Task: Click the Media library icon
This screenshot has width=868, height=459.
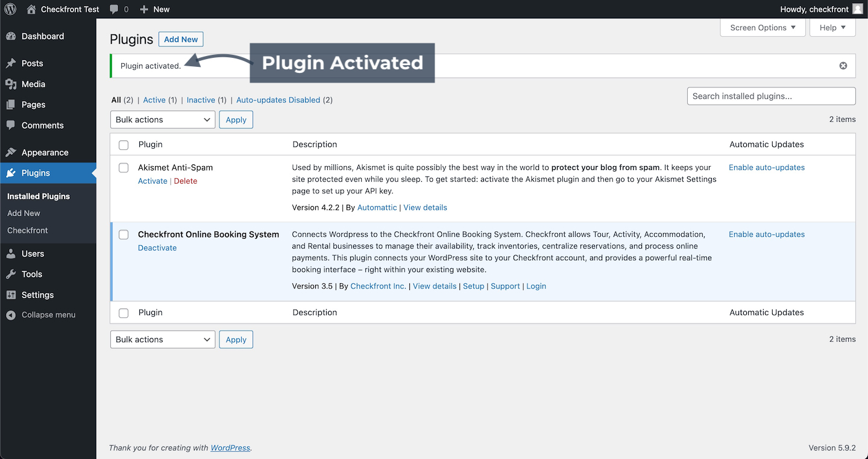Action: click(x=11, y=84)
